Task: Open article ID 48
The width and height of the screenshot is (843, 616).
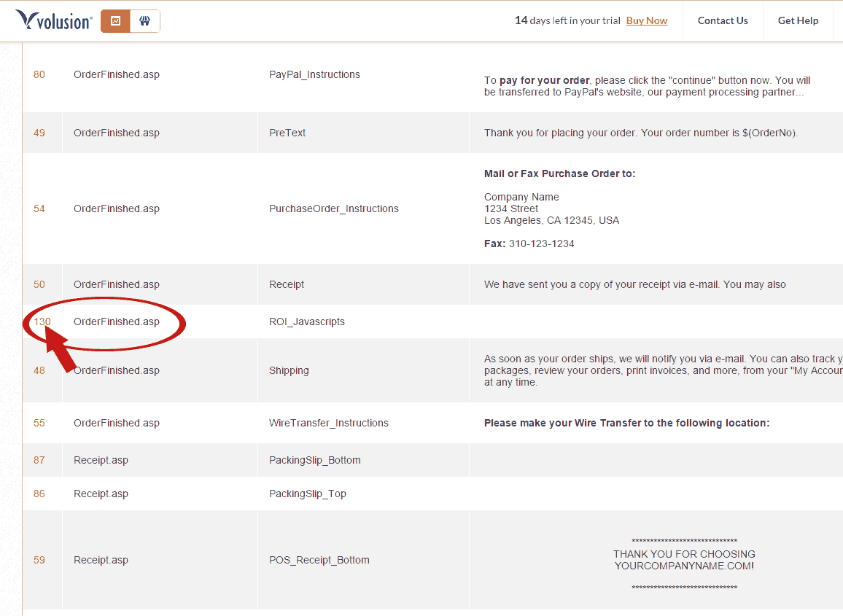Action: pyautogui.click(x=39, y=370)
